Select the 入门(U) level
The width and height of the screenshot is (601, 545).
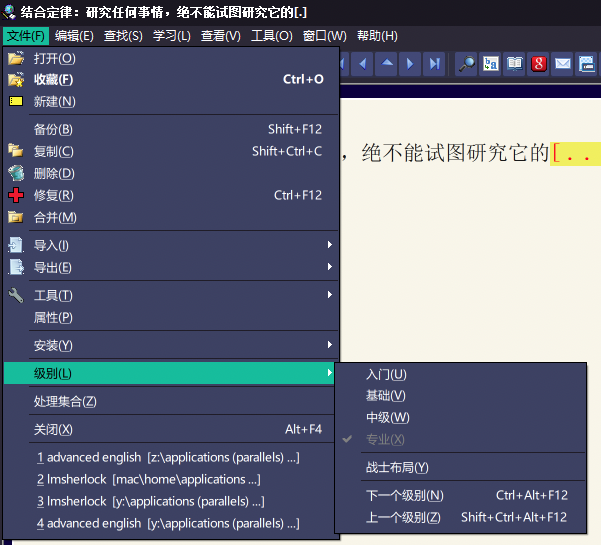coord(460,374)
